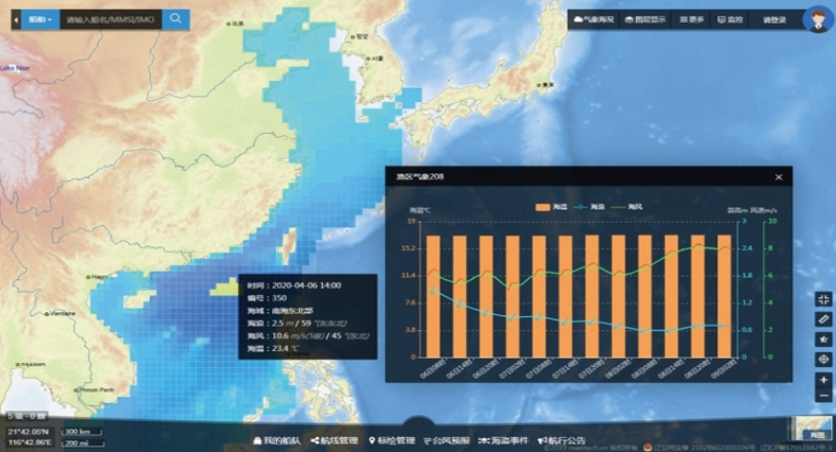Screen dimensions: 836x452
Task: Click the 请登录 login link
Action: pyautogui.click(x=774, y=19)
